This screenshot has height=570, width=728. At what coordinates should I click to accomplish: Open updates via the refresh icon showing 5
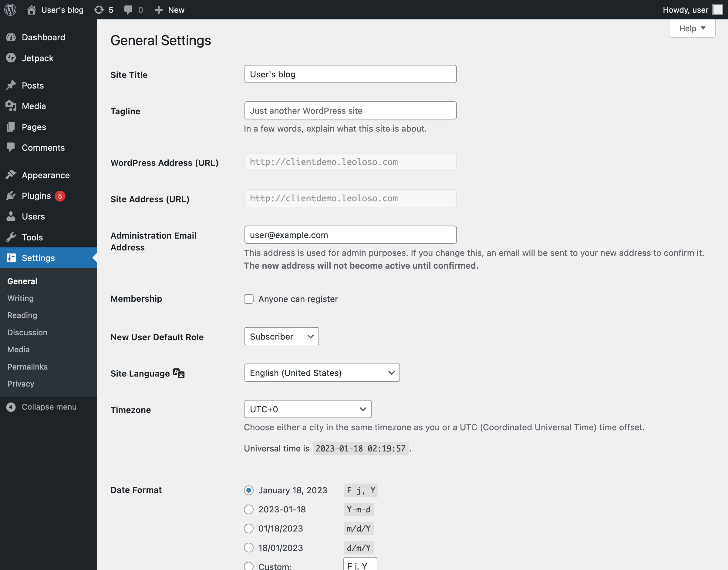[99, 10]
